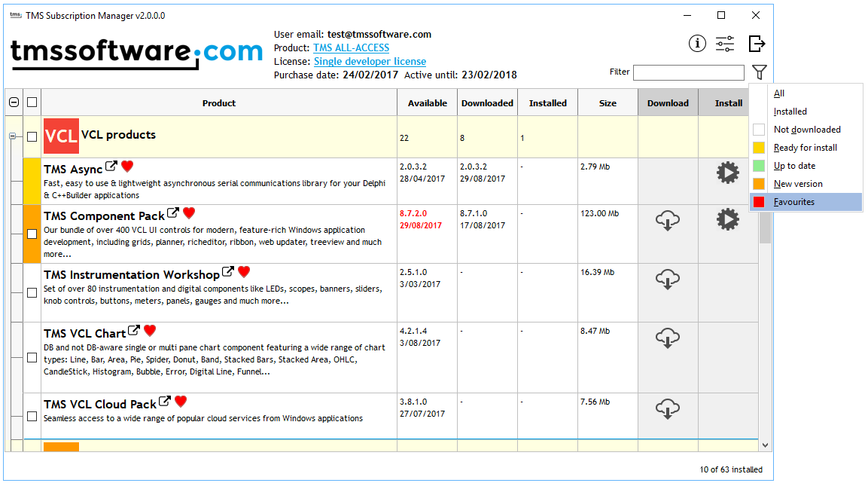
Task: Click Single developer license link
Action: point(370,61)
